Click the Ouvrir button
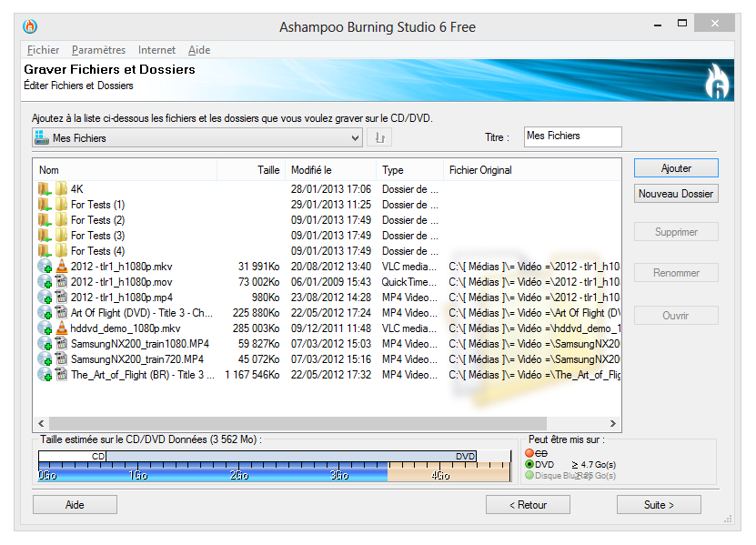756x545 pixels. 676,316
